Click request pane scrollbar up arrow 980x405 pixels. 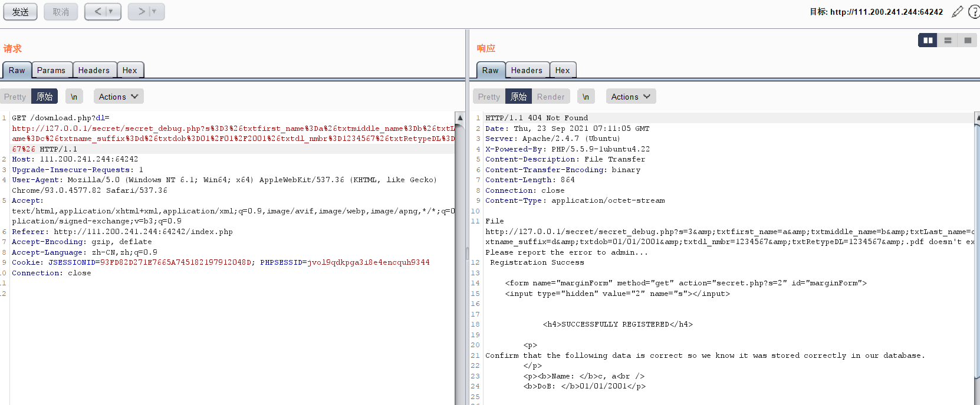pos(460,117)
